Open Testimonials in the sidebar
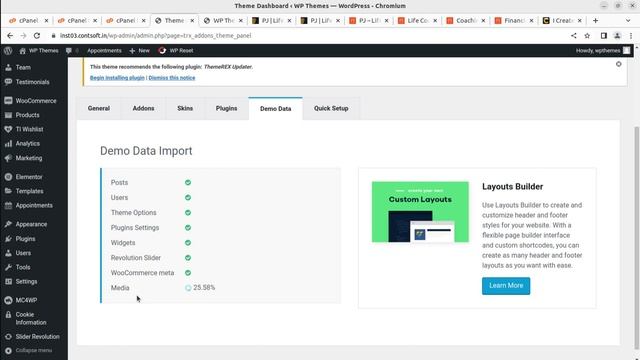Image resolution: width=640 pixels, height=360 pixels. click(32, 82)
